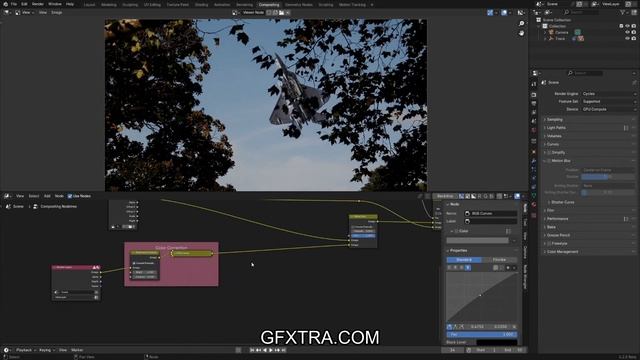Viewport: 640px width, 360px height.
Task: Expand the Volumes panel
Action: click(554, 136)
